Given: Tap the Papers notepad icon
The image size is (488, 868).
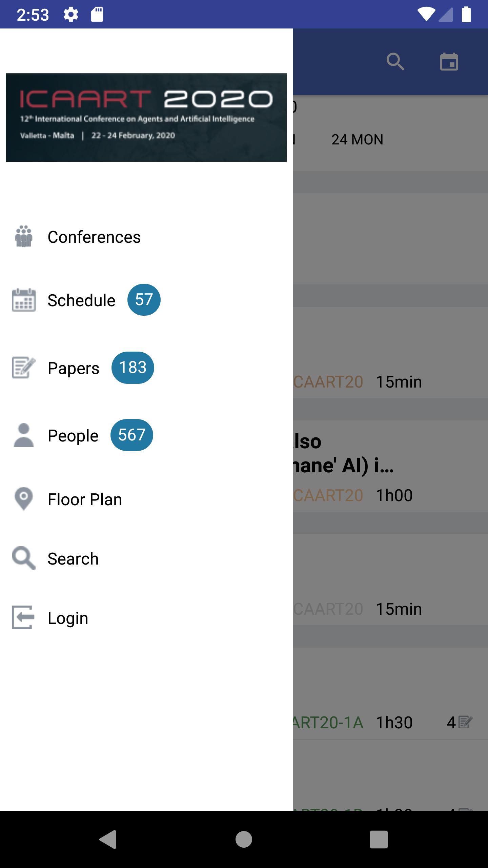Looking at the screenshot, I should [x=24, y=368].
